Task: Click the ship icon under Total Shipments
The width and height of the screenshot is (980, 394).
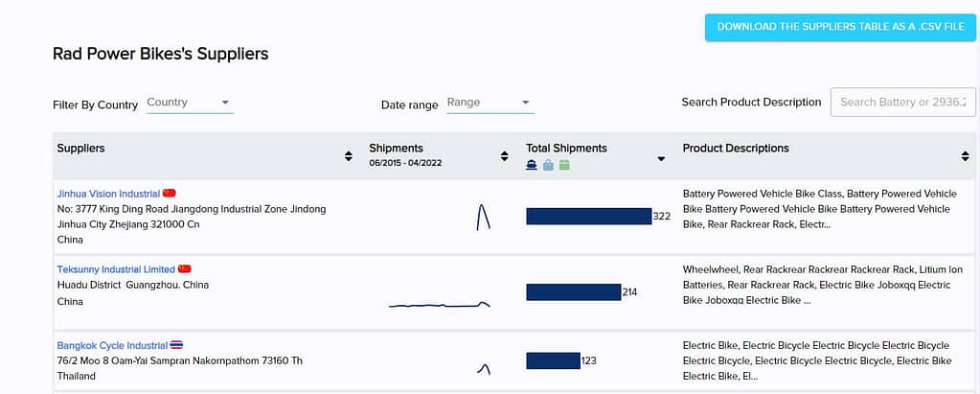Action: 532,165
